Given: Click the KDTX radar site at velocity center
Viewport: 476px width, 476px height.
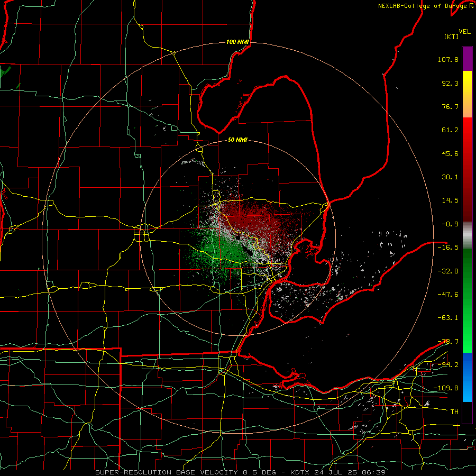Looking at the screenshot, I should pos(239,237).
